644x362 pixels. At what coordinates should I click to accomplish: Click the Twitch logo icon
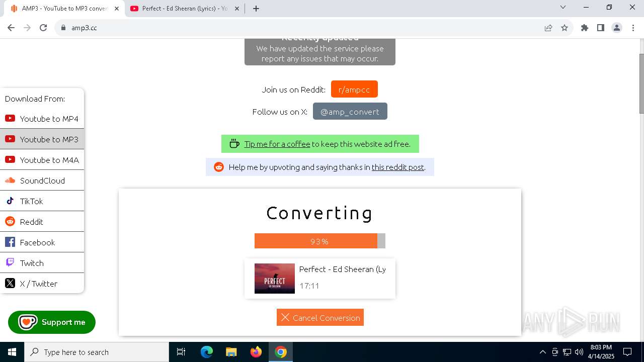click(10, 262)
